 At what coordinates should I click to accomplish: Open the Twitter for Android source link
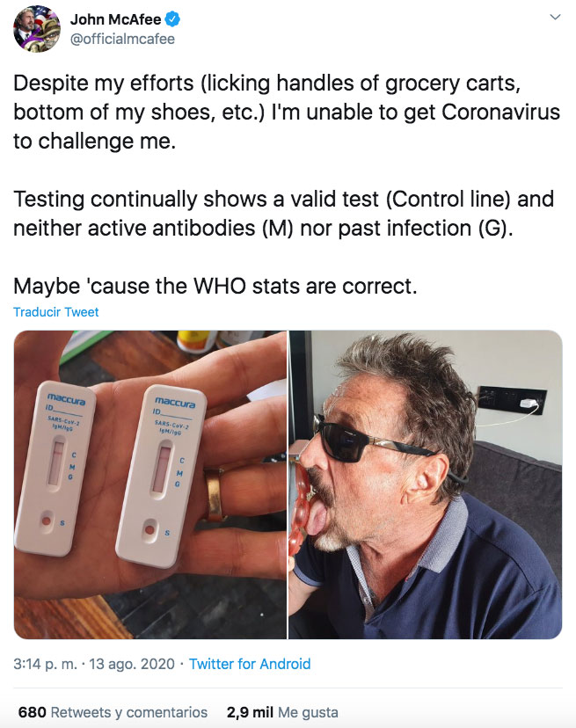click(250, 664)
